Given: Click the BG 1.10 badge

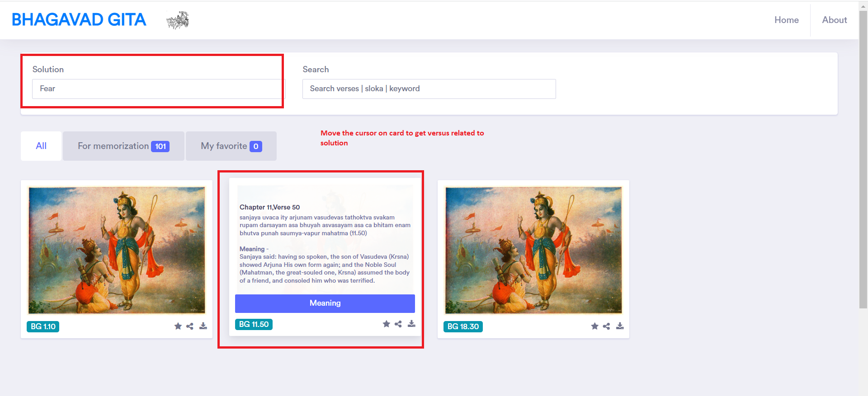Looking at the screenshot, I should (43, 326).
